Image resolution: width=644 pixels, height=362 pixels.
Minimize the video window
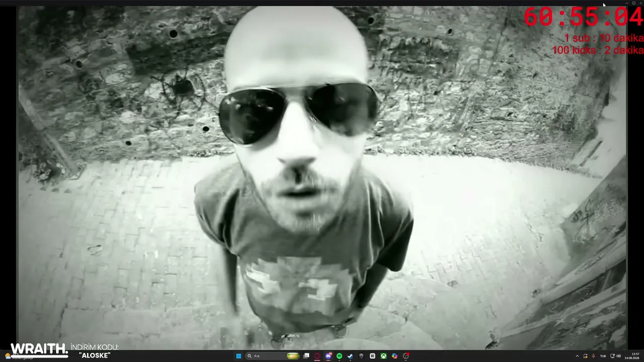[626, 3]
